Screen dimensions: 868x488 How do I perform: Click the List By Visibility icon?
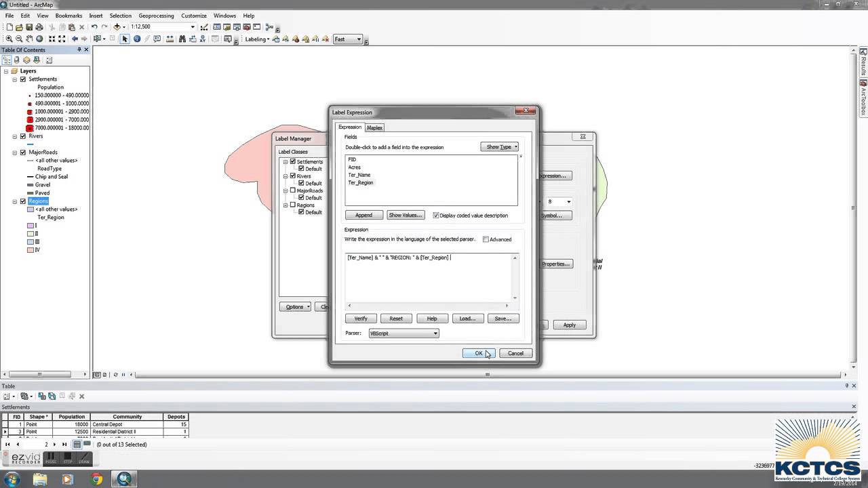point(26,60)
